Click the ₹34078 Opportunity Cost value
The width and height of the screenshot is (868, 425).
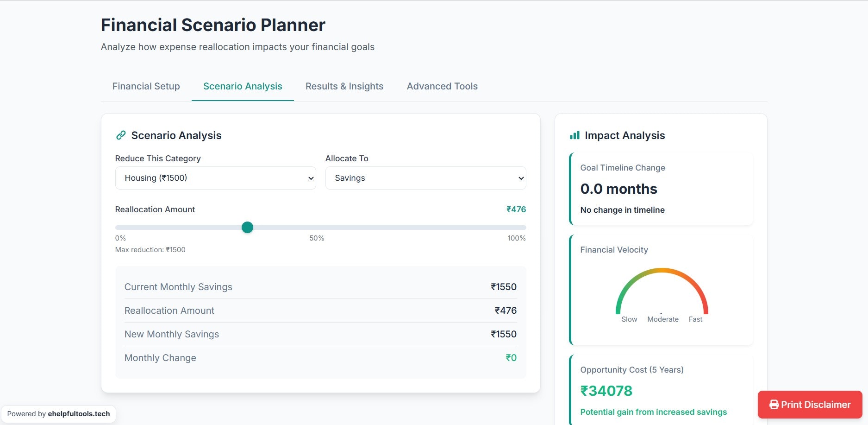pyautogui.click(x=606, y=391)
